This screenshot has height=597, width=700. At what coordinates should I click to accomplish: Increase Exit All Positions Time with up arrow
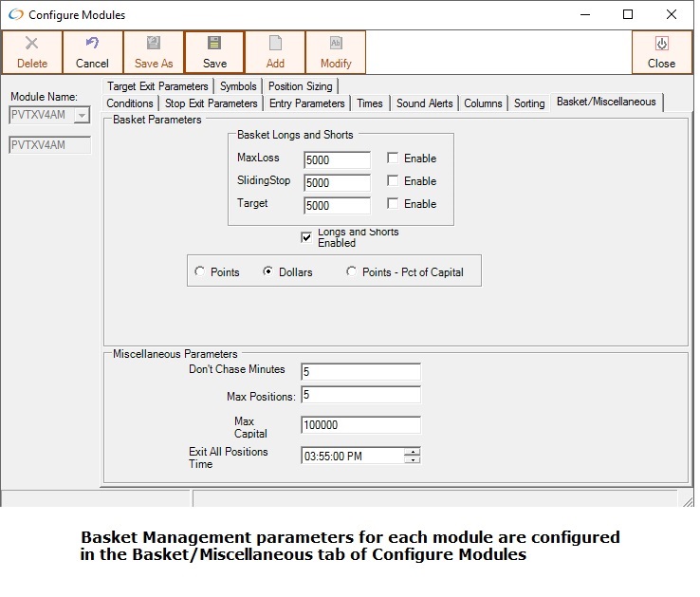pos(412,451)
